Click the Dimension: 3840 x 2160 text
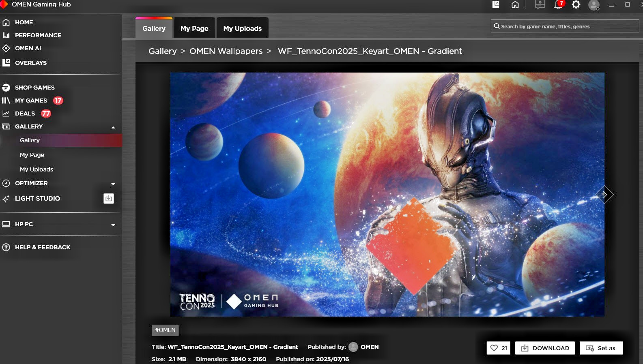 231,359
